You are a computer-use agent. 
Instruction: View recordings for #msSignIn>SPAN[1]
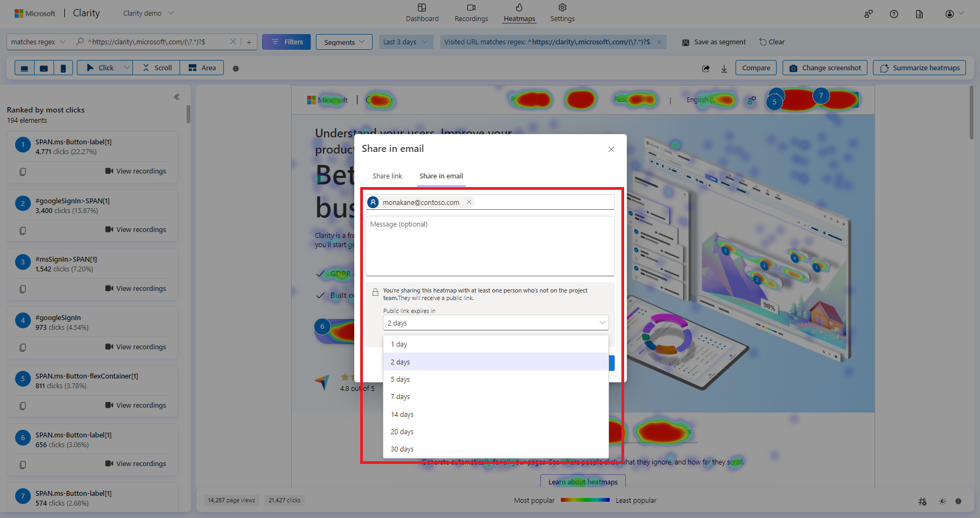tap(136, 288)
